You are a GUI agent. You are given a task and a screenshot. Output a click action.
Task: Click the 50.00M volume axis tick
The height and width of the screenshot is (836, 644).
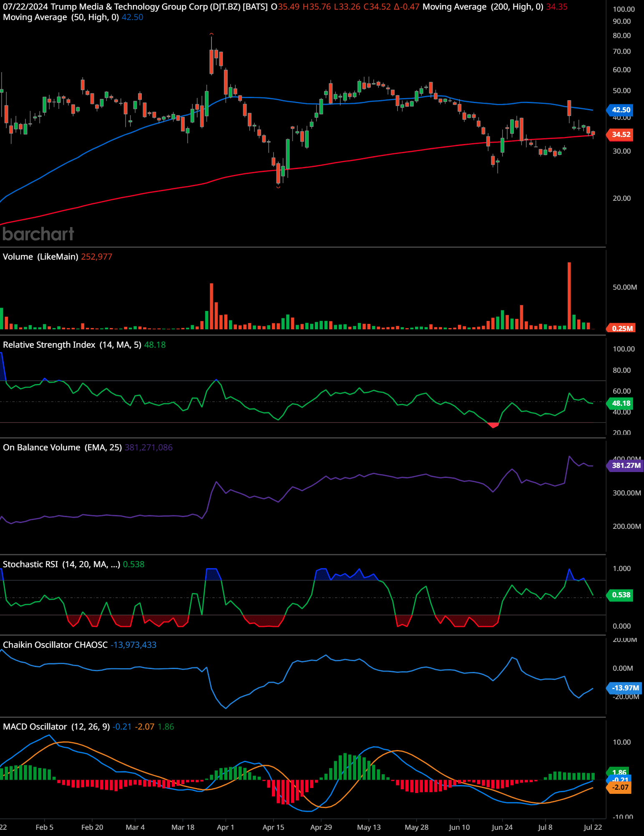(624, 287)
